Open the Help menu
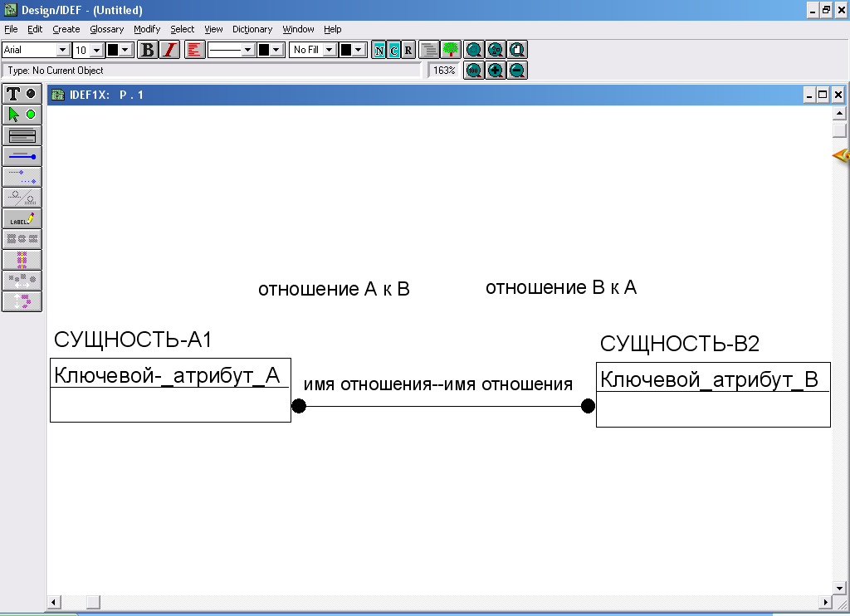850x616 pixels. point(332,29)
